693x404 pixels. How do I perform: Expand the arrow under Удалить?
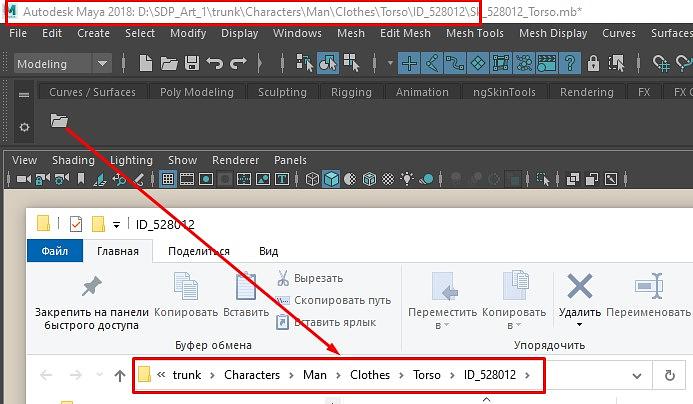579,325
